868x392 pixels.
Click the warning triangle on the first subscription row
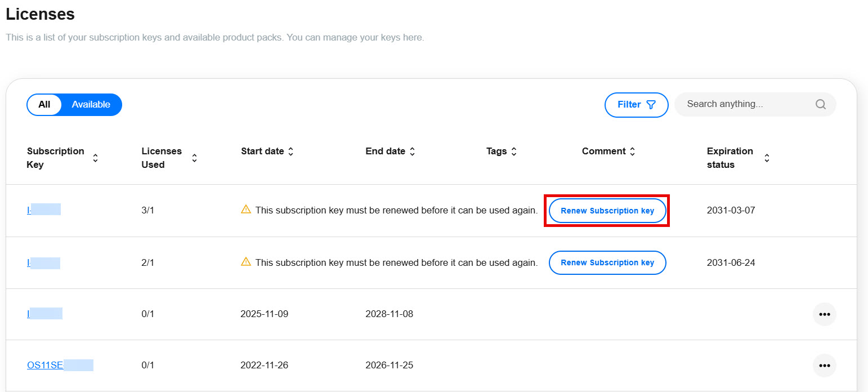pyautogui.click(x=246, y=210)
